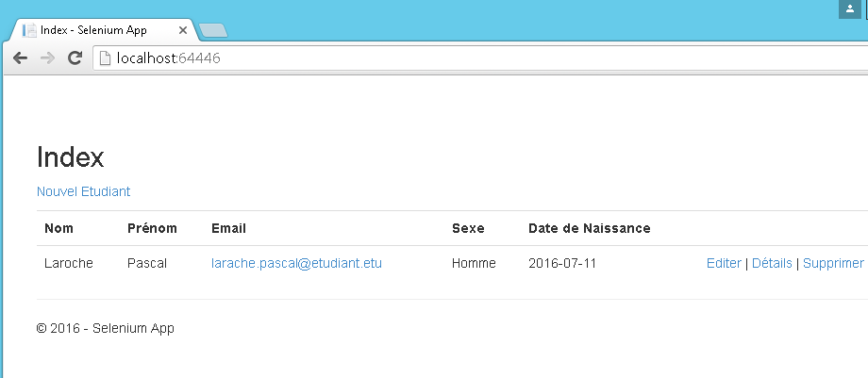Reload the current page

(x=75, y=58)
